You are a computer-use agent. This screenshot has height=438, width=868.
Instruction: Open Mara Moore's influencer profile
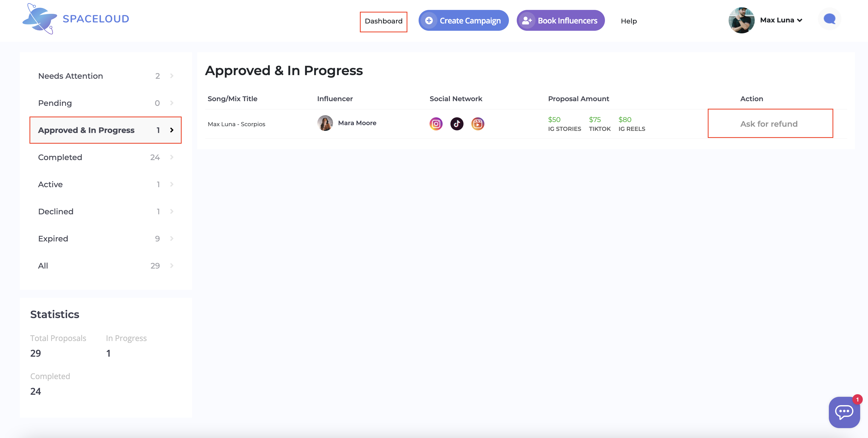tap(357, 123)
